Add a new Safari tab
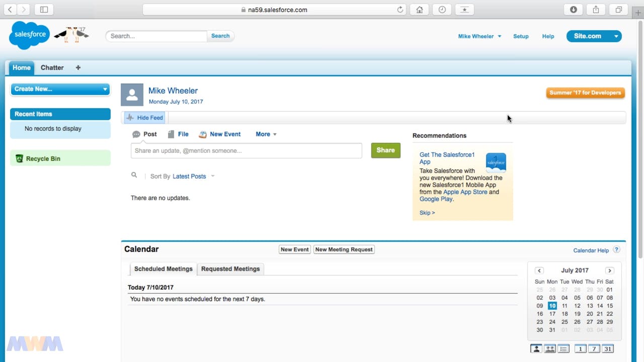644x362 pixels. click(x=639, y=14)
